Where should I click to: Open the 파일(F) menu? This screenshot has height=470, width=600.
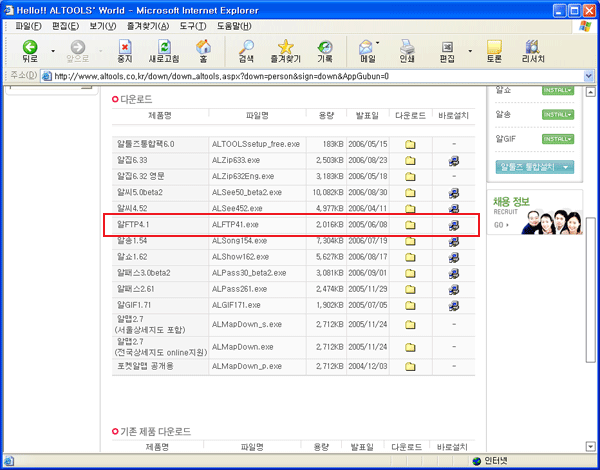(x=28, y=26)
